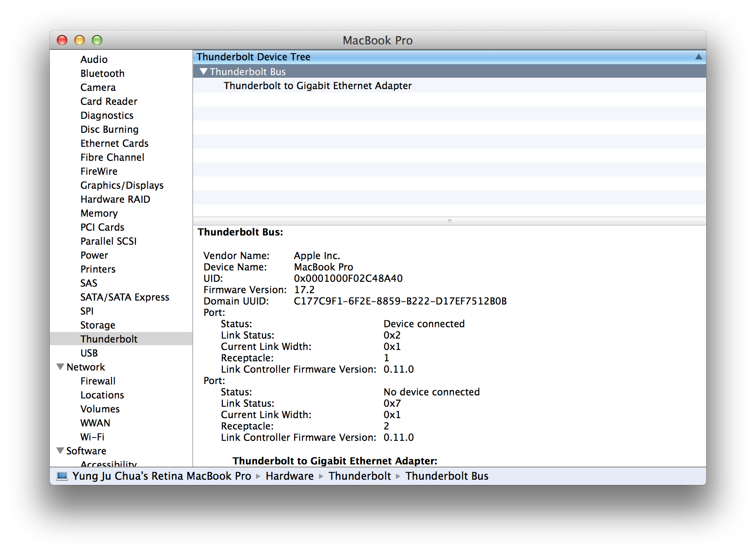Click the Firmware Version value 17.2
This screenshot has width=756, height=554.
pos(304,290)
